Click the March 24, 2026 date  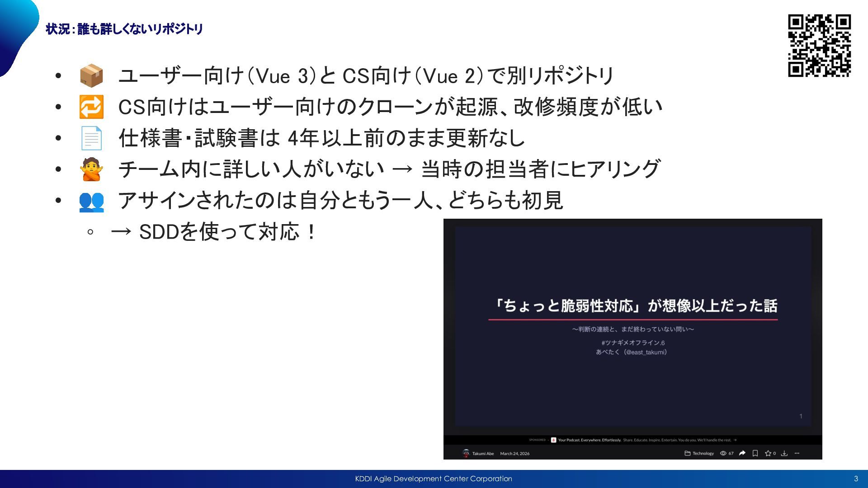click(514, 454)
